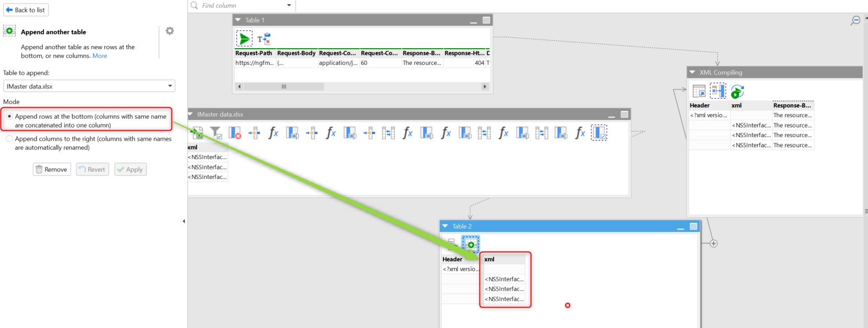The image size is (868, 328).
Task: Select the T+ action icon in Table 1
Action: (264, 39)
